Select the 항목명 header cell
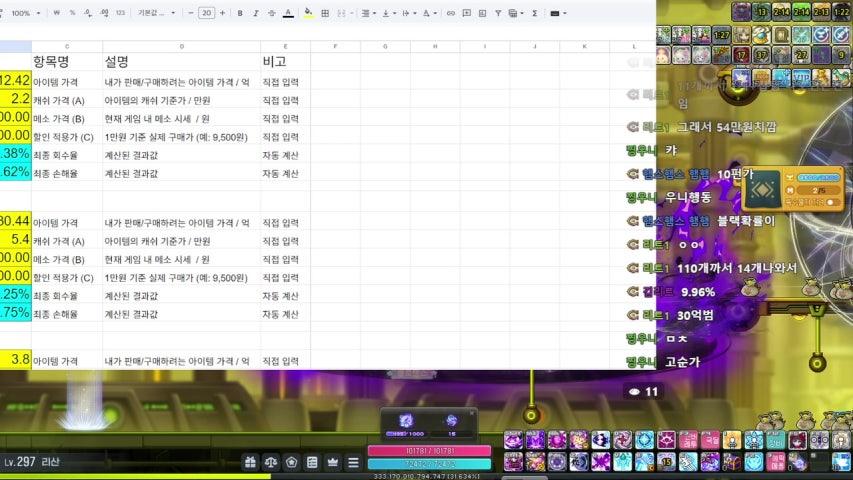This screenshot has height=480, width=853. click(67, 61)
